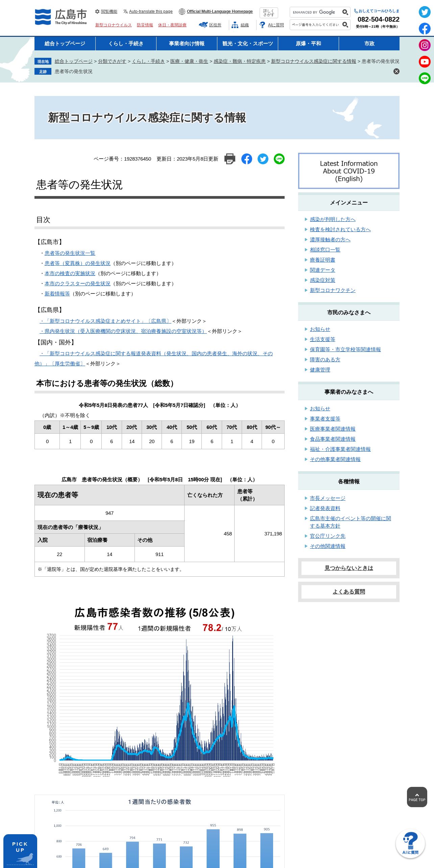Open 医療・健康・衛生 breadcrumb link
The image size is (434, 868).
point(189,61)
